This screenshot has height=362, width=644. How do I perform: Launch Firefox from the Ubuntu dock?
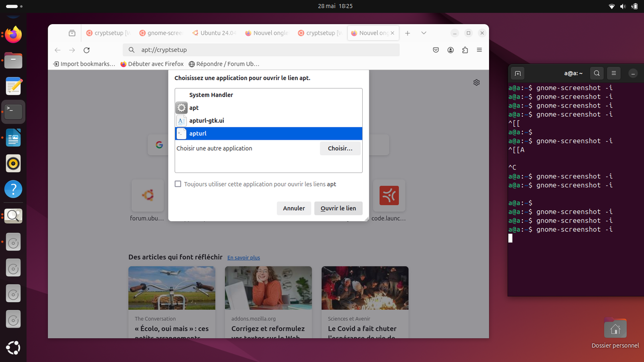[13, 35]
